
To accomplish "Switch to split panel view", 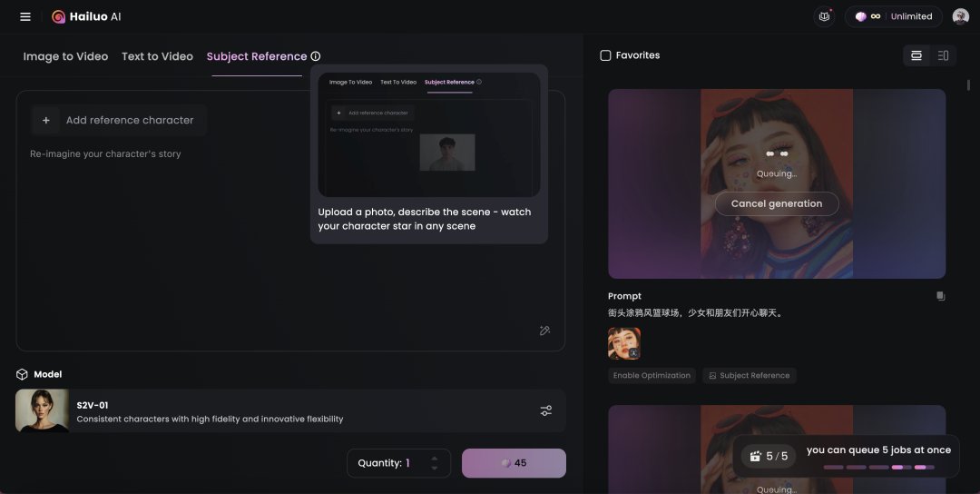I will pos(943,55).
